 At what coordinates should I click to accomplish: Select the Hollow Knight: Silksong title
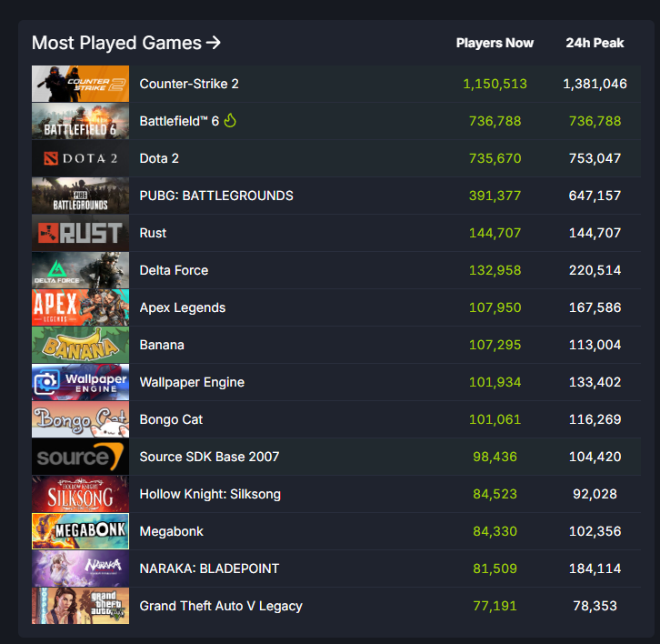point(210,494)
